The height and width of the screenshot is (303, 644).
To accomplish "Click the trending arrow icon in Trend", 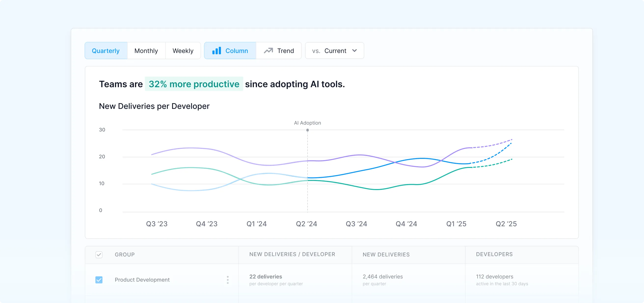I will coord(268,51).
